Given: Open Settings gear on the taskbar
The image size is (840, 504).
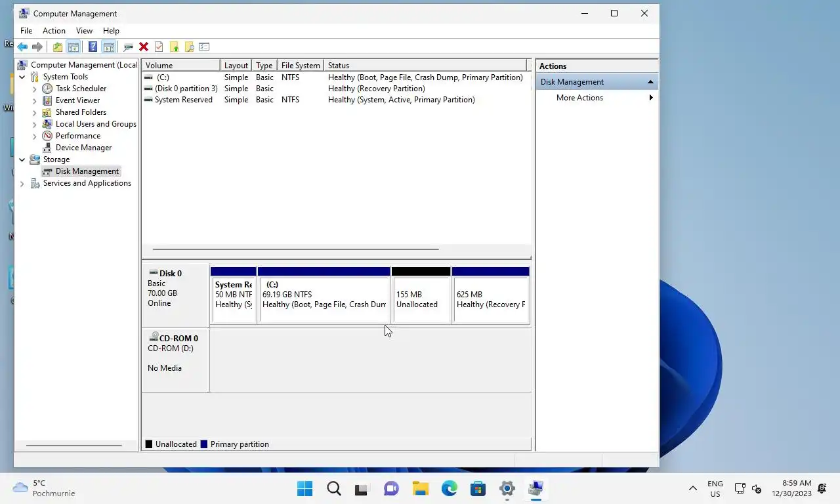Looking at the screenshot, I should coord(507,488).
